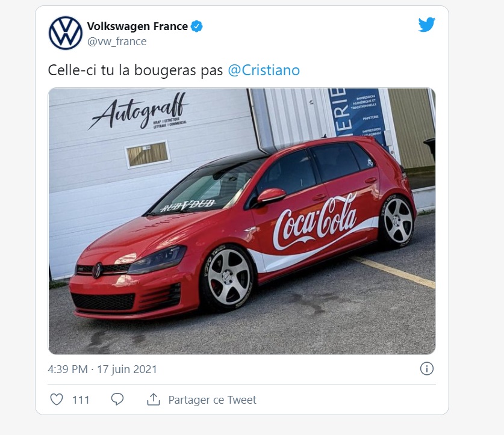Click the Volkswagen logo profile avatar
The image size is (504, 435).
click(x=65, y=33)
